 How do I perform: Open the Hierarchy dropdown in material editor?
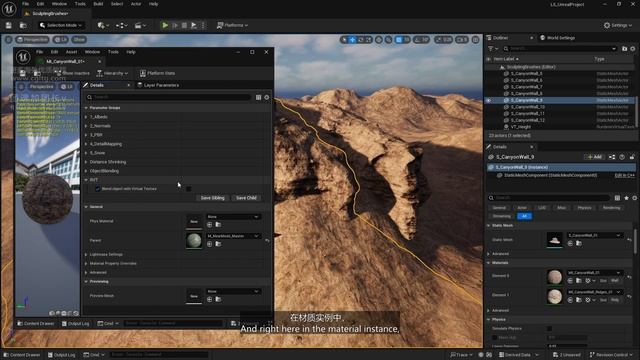[x=112, y=73]
